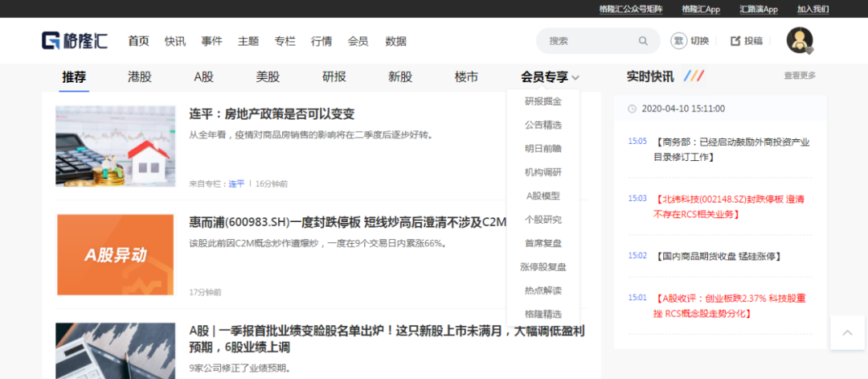Open 会员 in main navigation

click(x=358, y=41)
